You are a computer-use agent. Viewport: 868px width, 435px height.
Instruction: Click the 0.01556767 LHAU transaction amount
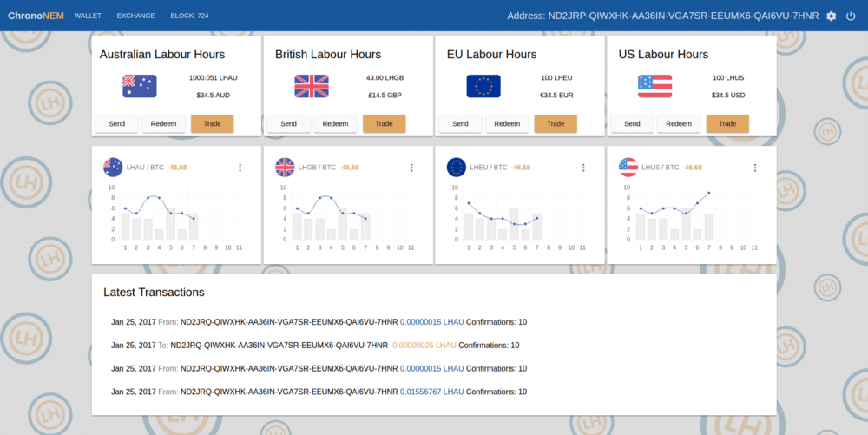pyautogui.click(x=431, y=392)
